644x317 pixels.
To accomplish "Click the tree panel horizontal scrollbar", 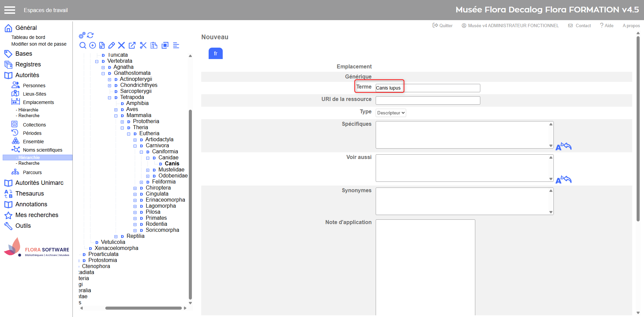I will coord(143,308).
